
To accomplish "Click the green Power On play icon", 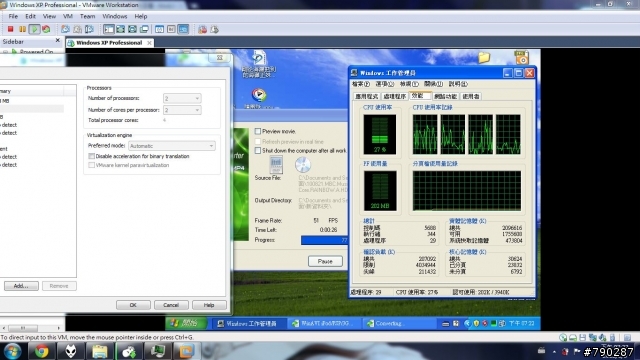I will pyautogui.click(x=34, y=29).
